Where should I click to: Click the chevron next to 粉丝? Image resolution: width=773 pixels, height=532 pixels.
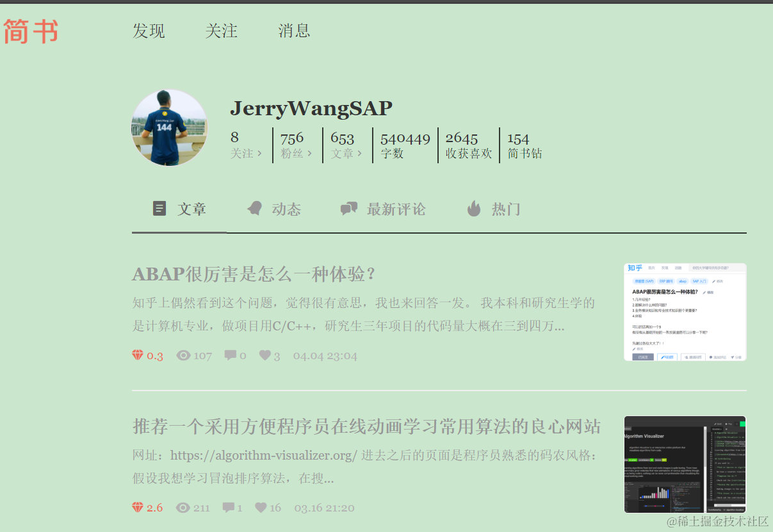tap(309, 154)
